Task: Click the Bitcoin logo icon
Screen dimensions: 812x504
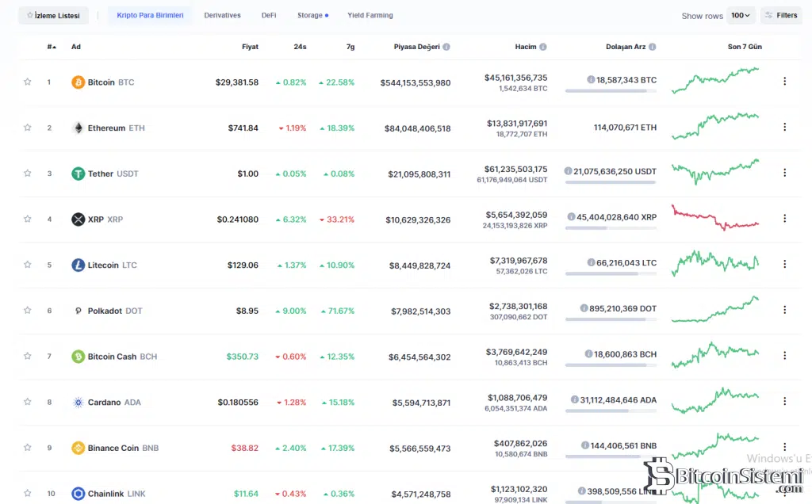Action: click(x=78, y=82)
